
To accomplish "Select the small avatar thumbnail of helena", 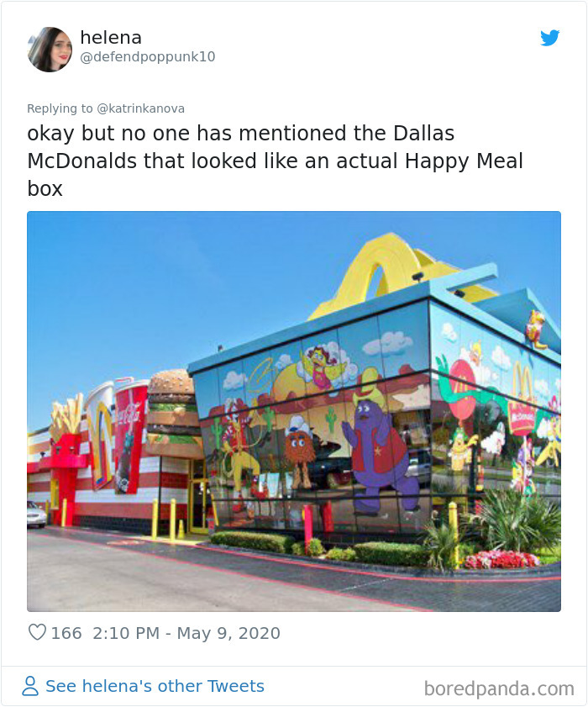I will (x=49, y=48).
